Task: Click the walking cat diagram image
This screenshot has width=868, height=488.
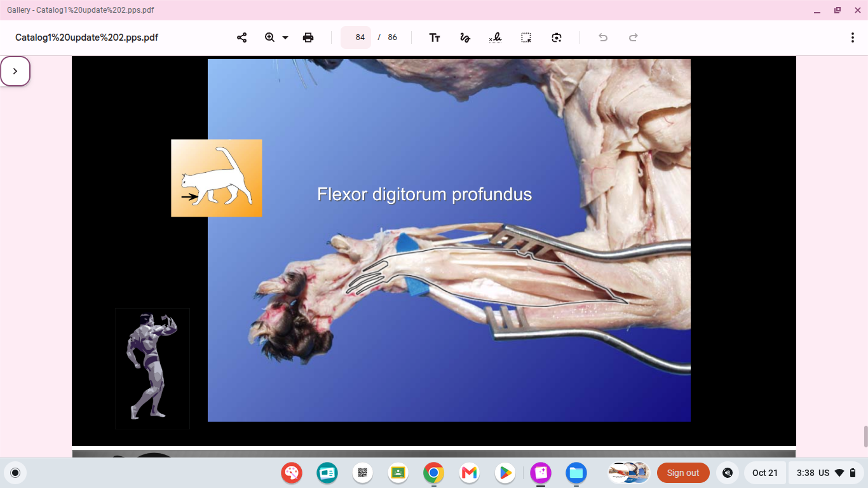Action: point(217,178)
